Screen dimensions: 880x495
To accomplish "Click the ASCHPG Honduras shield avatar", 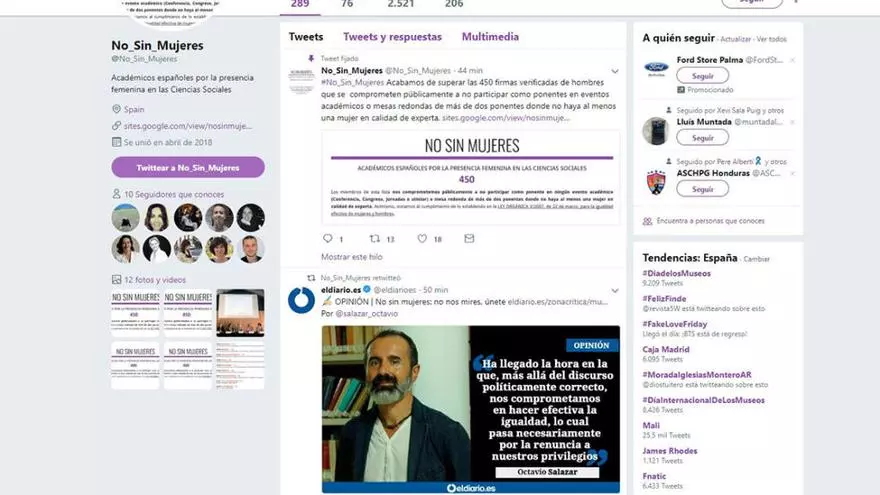I will click(x=656, y=181).
